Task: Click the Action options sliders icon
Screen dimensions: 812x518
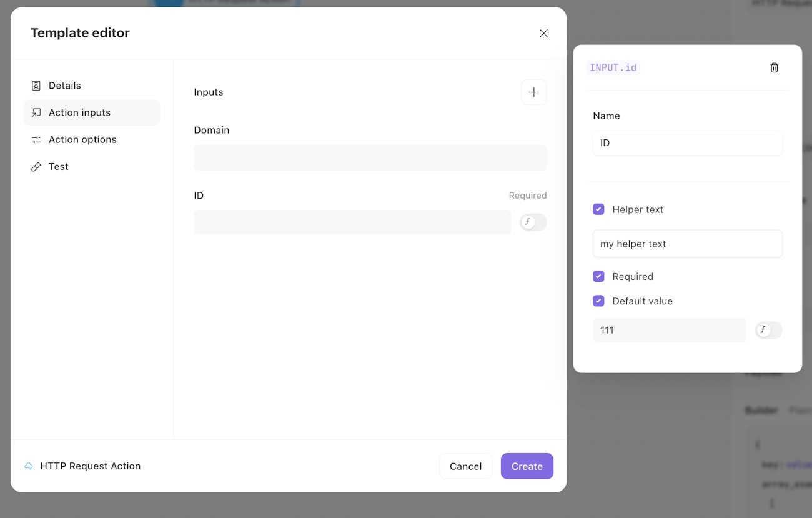Action: (36, 140)
